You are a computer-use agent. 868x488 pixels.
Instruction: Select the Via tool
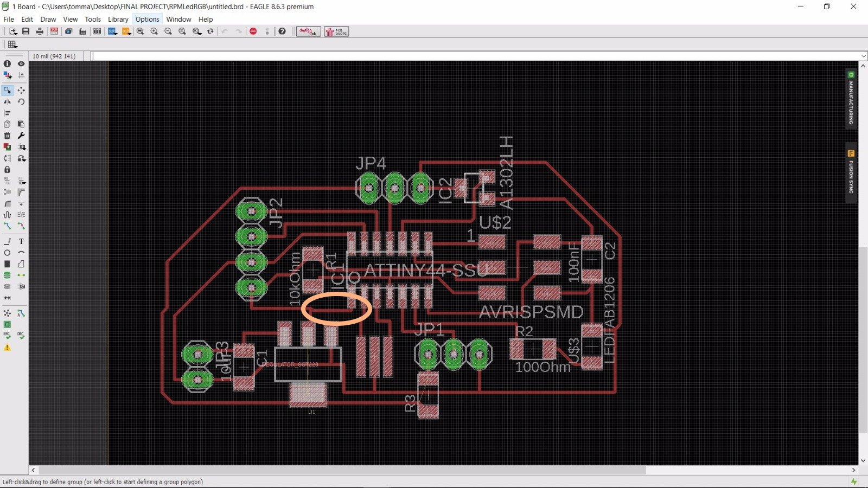point(7,275)
